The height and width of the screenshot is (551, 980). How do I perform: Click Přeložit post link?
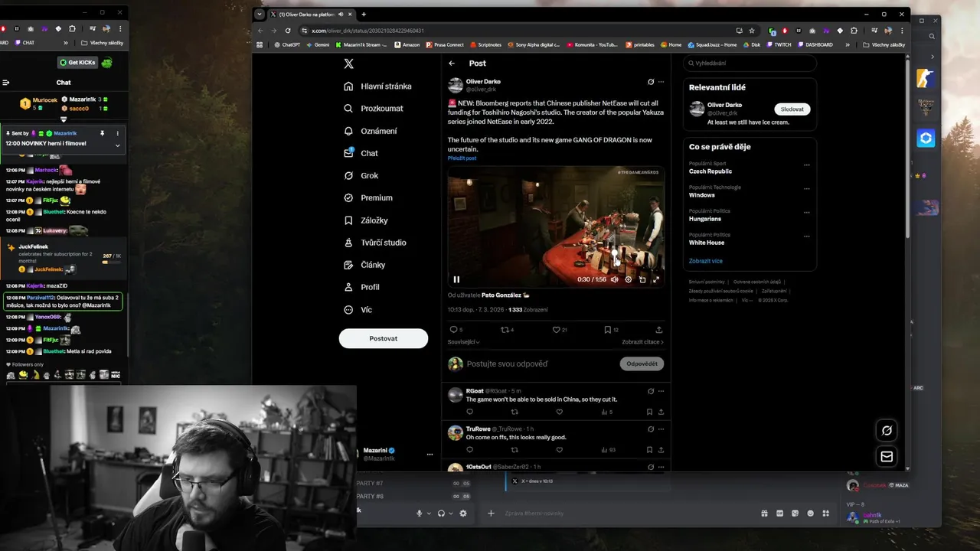tap(462, 158)
